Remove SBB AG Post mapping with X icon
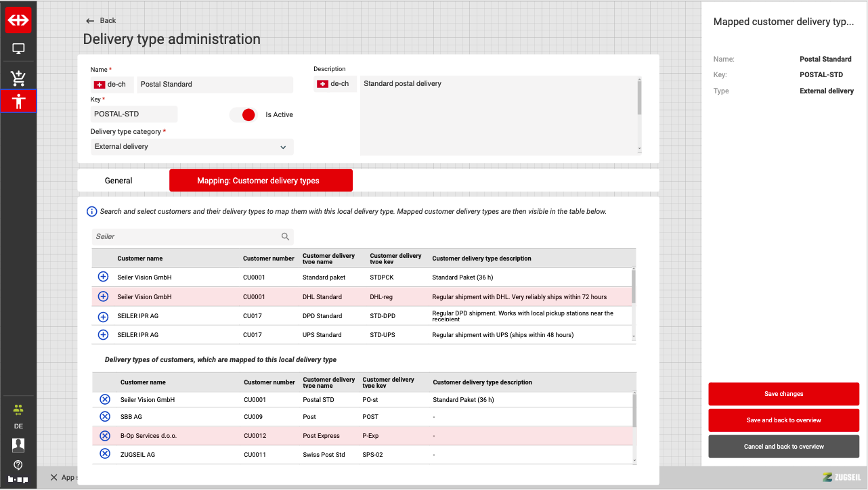Screen dimensions: 868x490 105,417
